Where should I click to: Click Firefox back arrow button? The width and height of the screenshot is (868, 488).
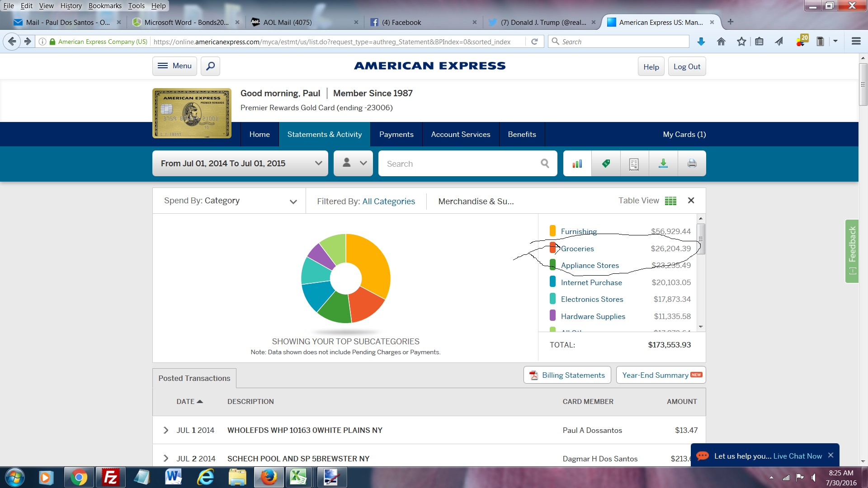click(x=12, y=42)
